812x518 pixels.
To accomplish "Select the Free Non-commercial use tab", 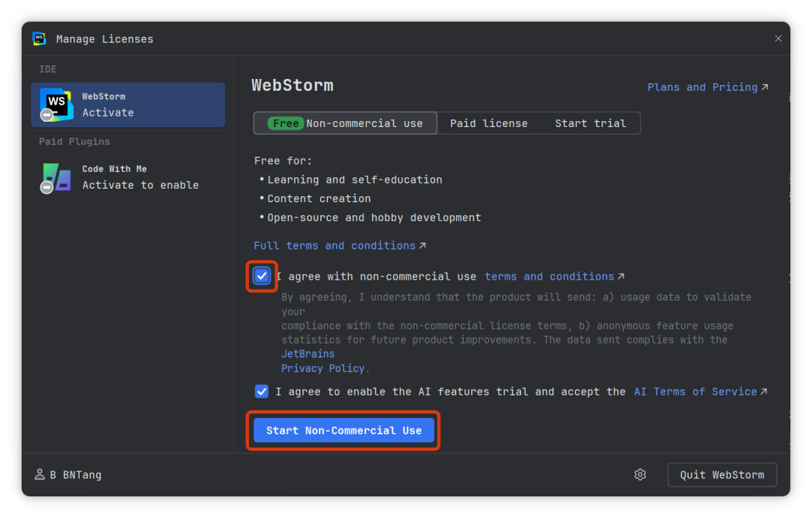I will (x=345, y=123).
